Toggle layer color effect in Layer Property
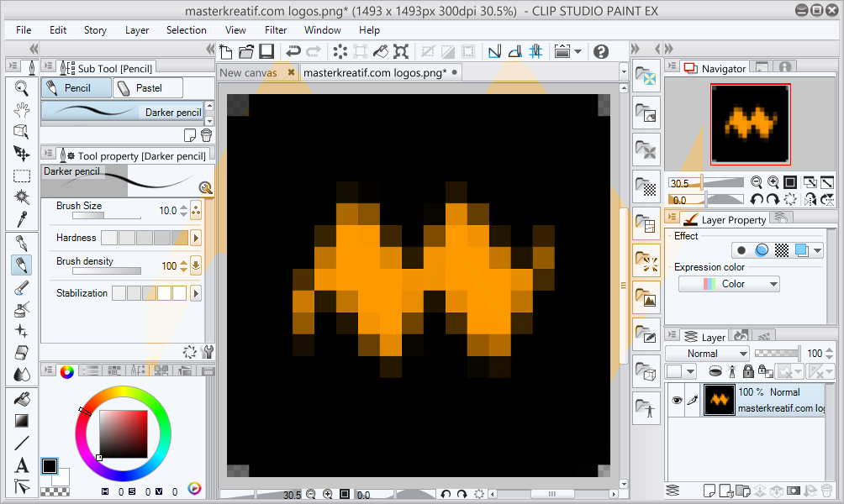The width and height of the screenshot is (844, 504). 802,250
